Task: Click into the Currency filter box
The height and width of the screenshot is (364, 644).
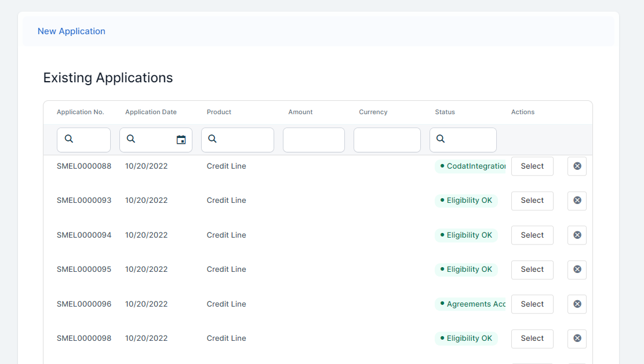Action: (x=387, y=140)
